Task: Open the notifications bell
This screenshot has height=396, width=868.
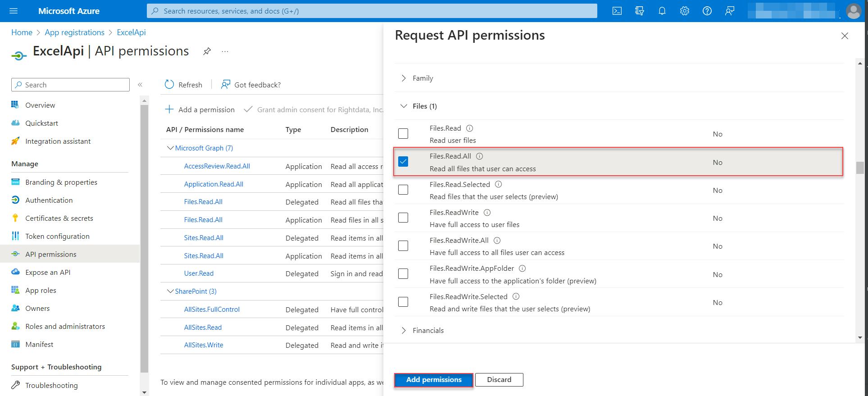Action: 662,11
